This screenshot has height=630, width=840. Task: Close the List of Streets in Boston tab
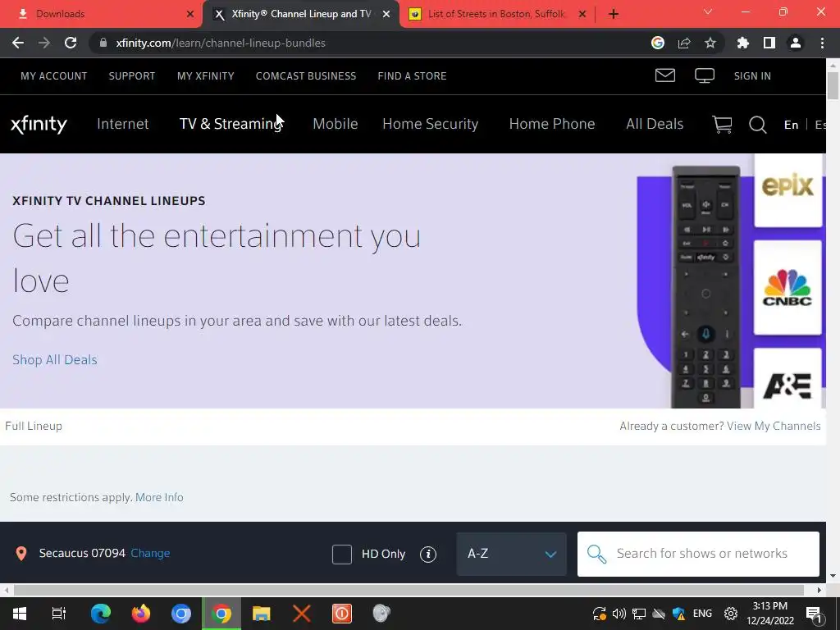(582, 14)
